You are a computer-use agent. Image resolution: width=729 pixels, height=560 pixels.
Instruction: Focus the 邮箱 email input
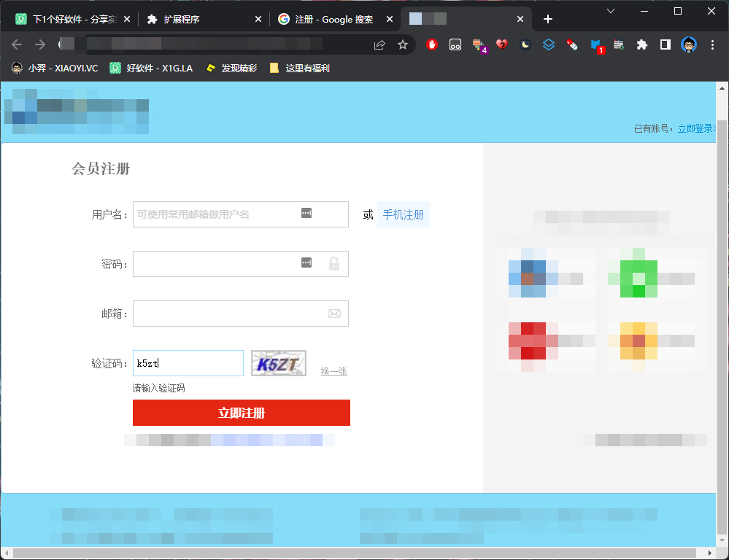pyautogui.click(x=241, y=314)
